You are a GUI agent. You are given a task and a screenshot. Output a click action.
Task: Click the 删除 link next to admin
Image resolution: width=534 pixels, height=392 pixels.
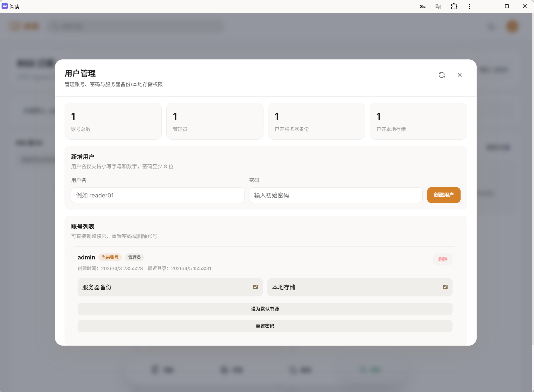click(443, 259)
